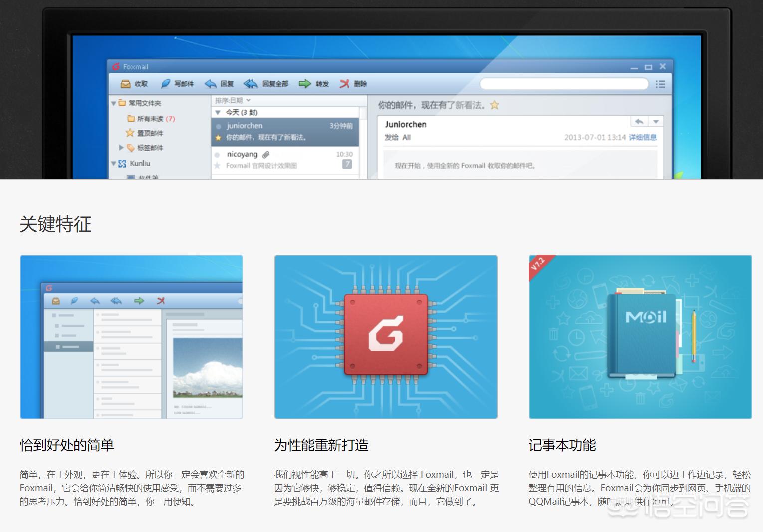Open the 置顶邮件 pinned mail folder
Image resolution: width=763 pixels, height=532 pixels.
(x=144, y=133)
